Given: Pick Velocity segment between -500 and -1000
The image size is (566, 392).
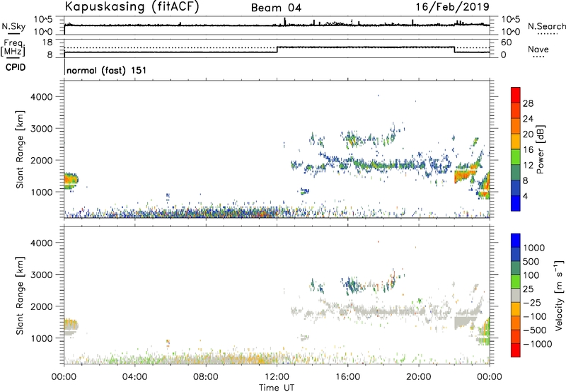Looking at the screenshot, I should click(516, 336).
